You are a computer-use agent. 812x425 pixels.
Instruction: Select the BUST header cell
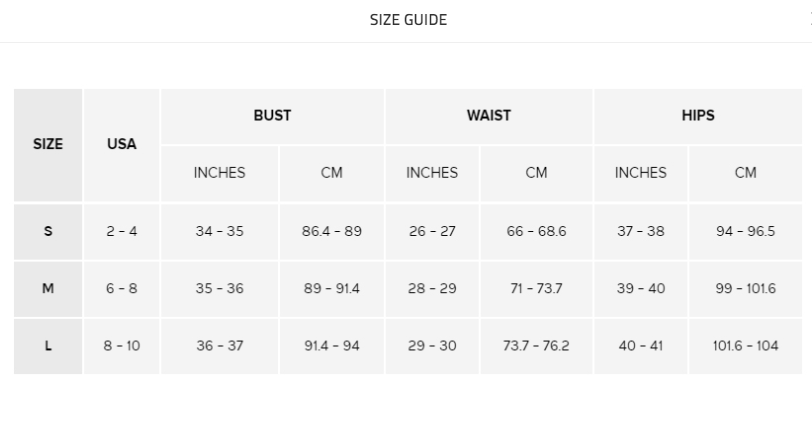272,116
